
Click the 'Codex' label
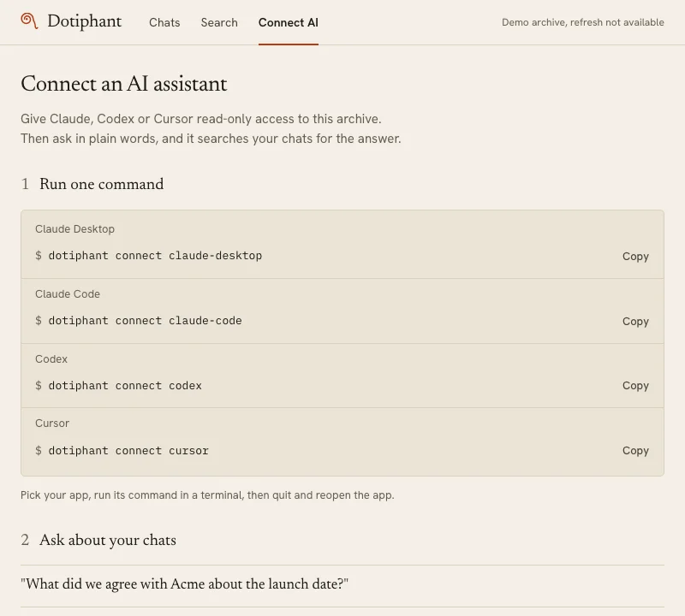click(x=51, y=358)
